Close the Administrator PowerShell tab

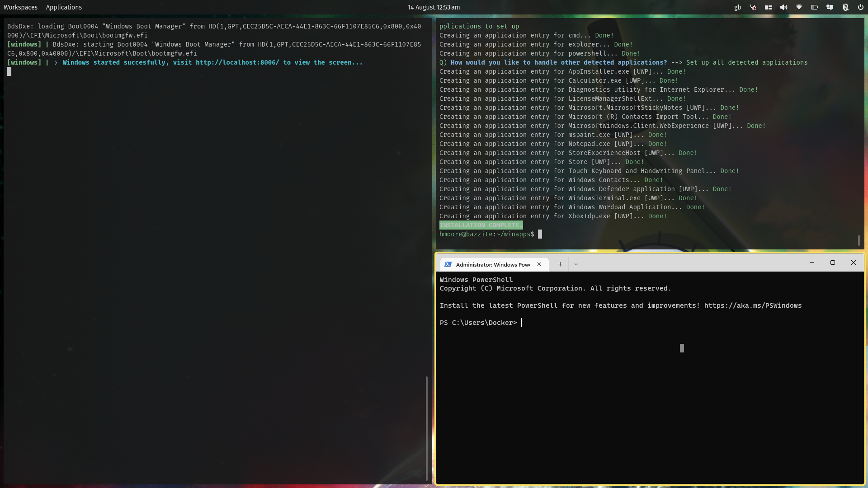click(x=539, y=264)
